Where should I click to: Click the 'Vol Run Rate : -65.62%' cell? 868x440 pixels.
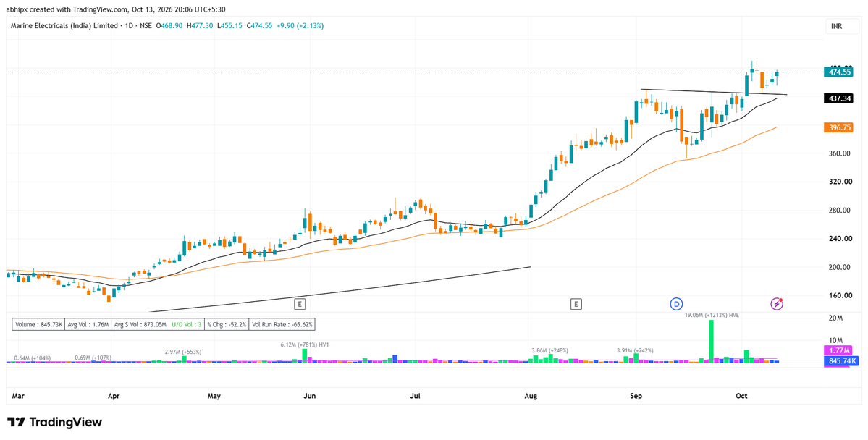point(282,325)
